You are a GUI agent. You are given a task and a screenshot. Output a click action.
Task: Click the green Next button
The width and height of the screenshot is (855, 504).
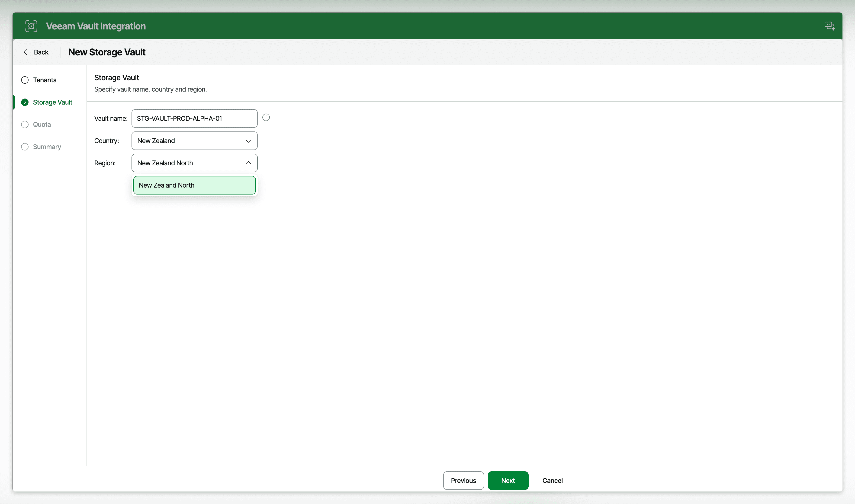click(x=508, y=481)
